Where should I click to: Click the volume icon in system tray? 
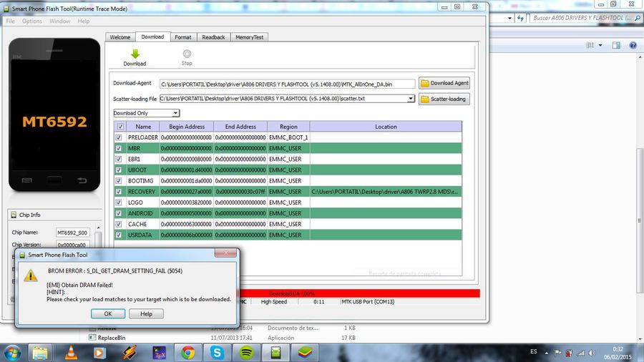click(x=592, y=353)
